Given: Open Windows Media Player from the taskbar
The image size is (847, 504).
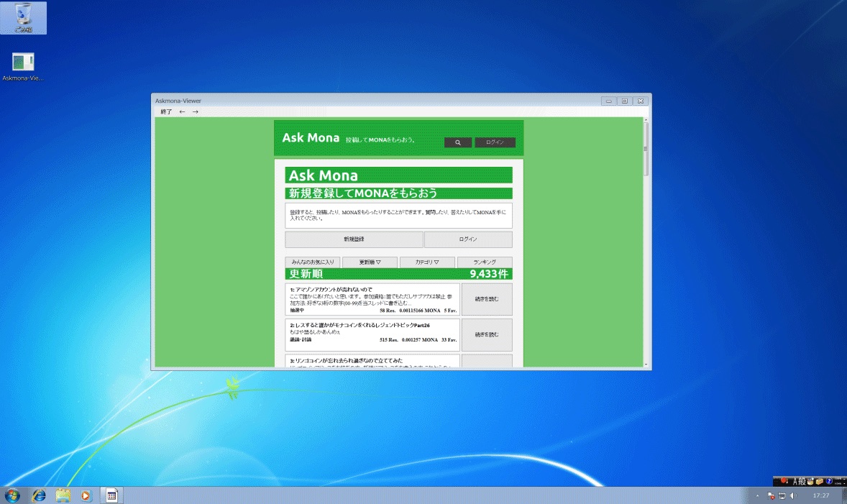Looking at the screenshot, I should [86, 495].
